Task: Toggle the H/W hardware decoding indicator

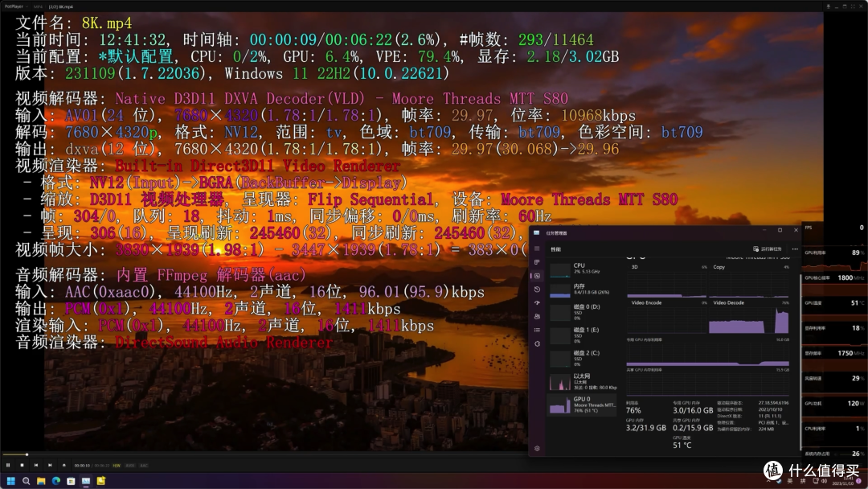Action: [x=117, y=465]
